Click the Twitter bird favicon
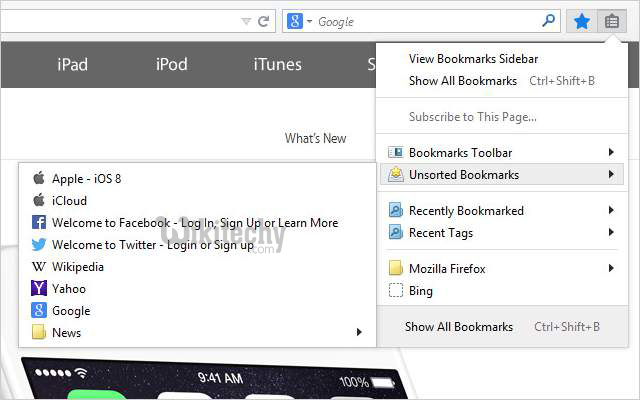The height and width of the screenshot is (400, 640). tap(39, 244)
